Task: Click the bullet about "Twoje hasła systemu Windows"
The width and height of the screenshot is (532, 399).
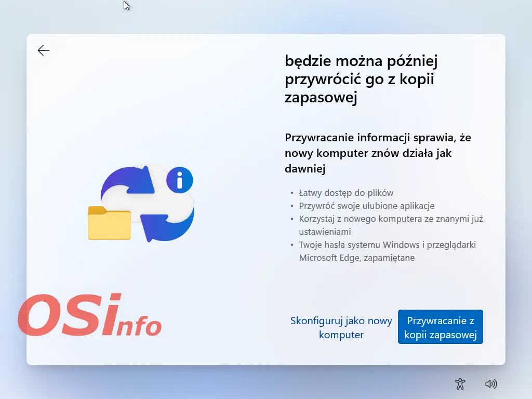Action: [387, 245]
